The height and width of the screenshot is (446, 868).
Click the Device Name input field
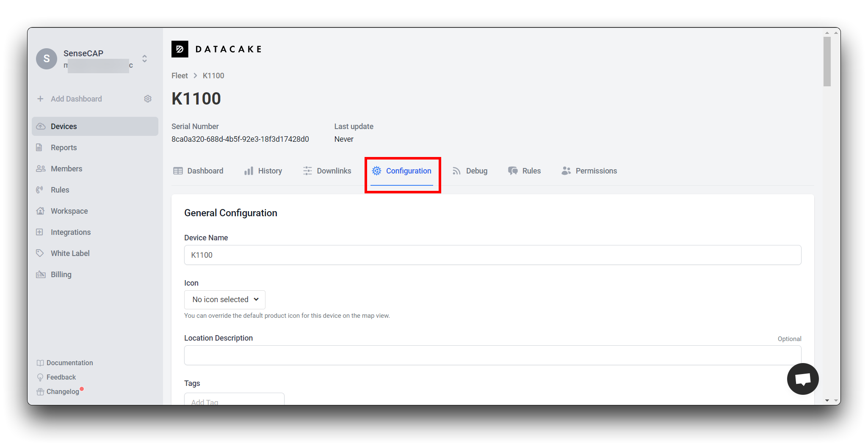click(x=493, y=255)
